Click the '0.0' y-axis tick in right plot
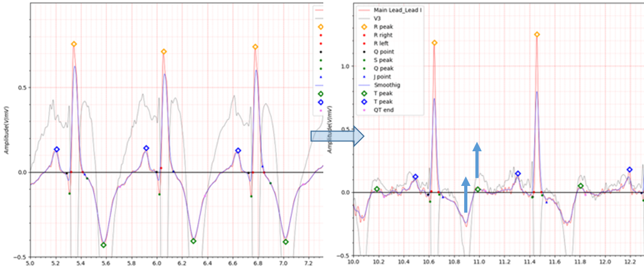Viewport: 644px width, 277px height. pos(345,192)
